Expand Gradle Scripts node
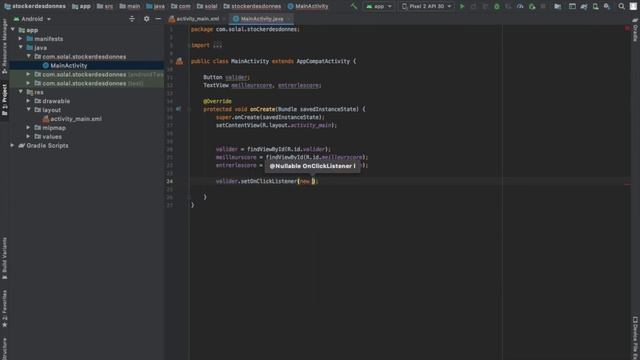Viewport: 640px width, 360px height. tap(13, 145)
